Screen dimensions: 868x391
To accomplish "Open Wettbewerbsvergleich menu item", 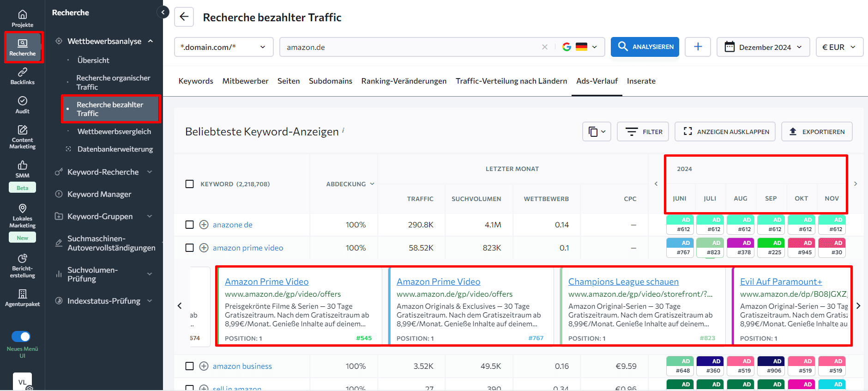I will click(x=114, y=131).
